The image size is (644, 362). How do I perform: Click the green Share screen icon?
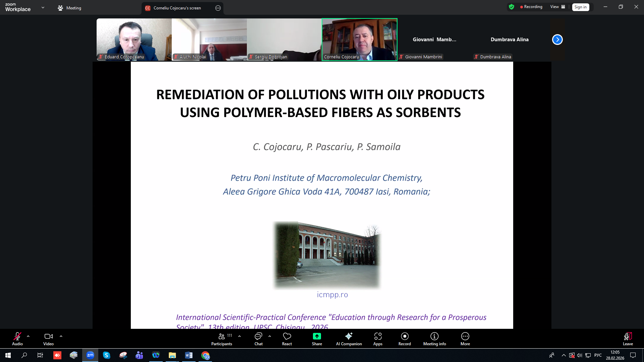pyautogui.click(x=317, y=336)
